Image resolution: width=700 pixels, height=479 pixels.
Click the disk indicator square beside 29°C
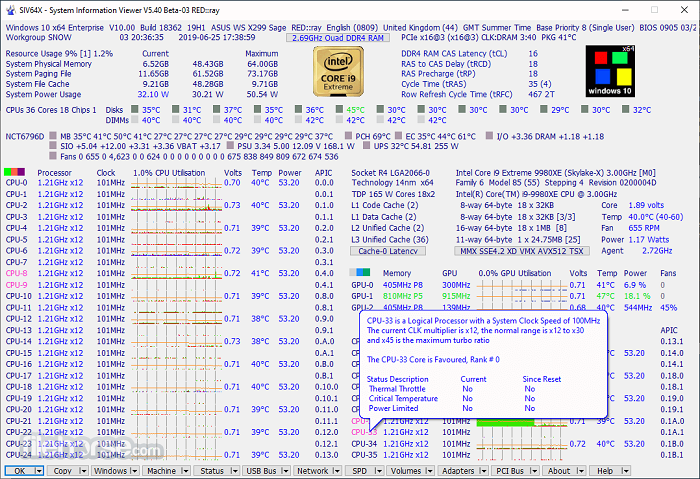click(x=544, y=109)
